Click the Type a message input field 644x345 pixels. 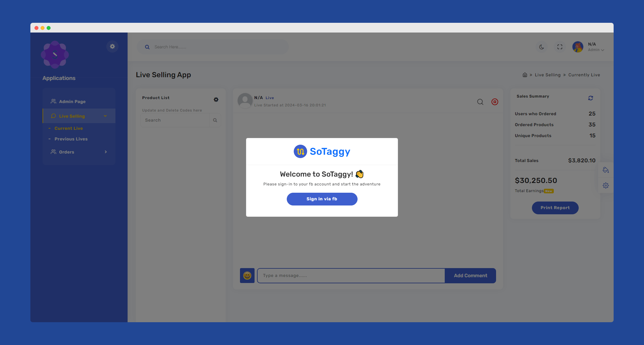click(x=351, y=276)
